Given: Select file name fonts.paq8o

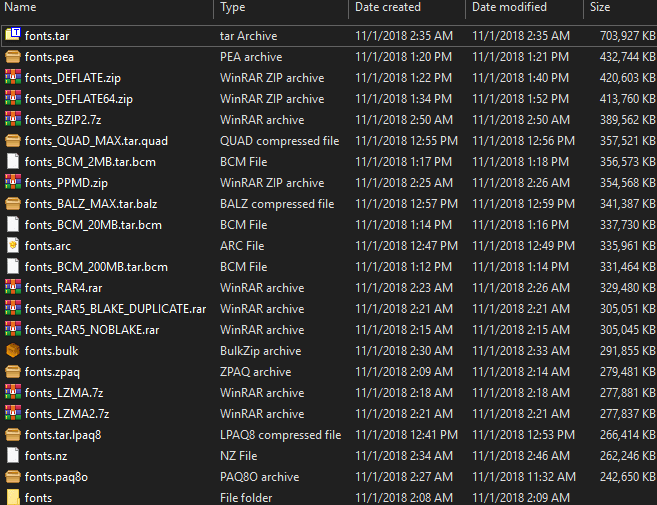Looking at the screenshot, I should (x=56, y=477).
